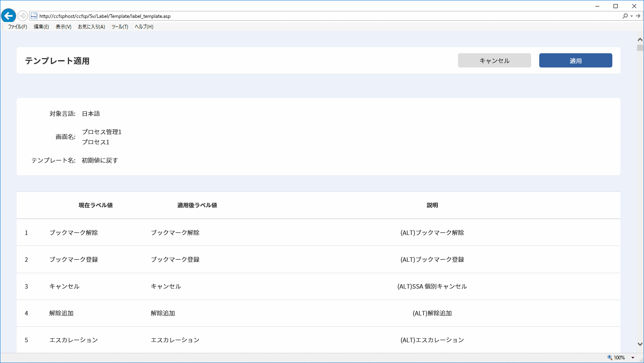Click the blue 適用 button
Image resolution: width=644 pixels, height=363 pixels.
(x=576, y=61)
